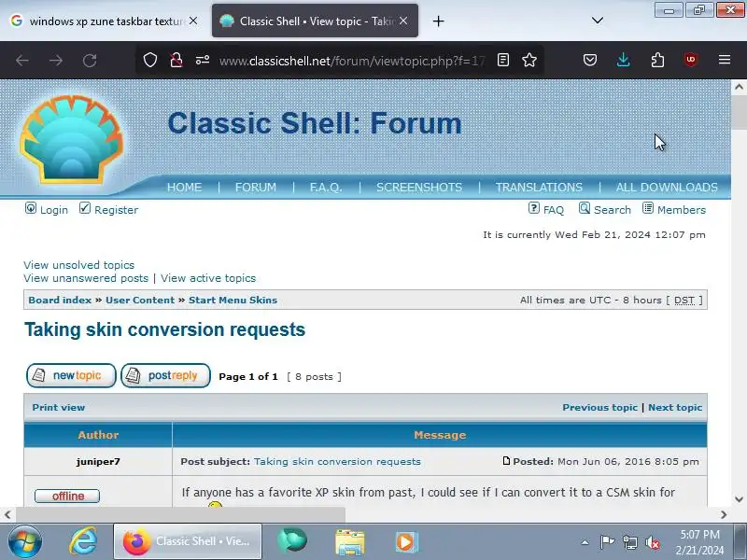Open the FORUM navigation item

pos(255,188)
